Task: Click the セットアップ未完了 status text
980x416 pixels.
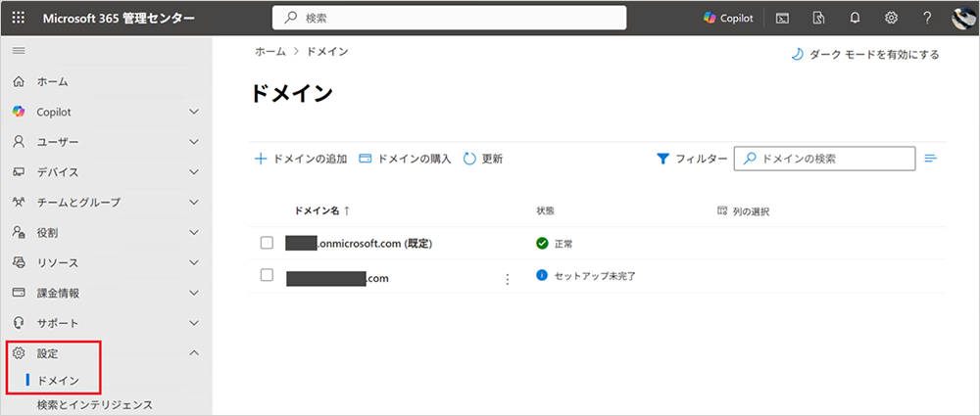Action: pyautogui.click(x=595, y=275)
